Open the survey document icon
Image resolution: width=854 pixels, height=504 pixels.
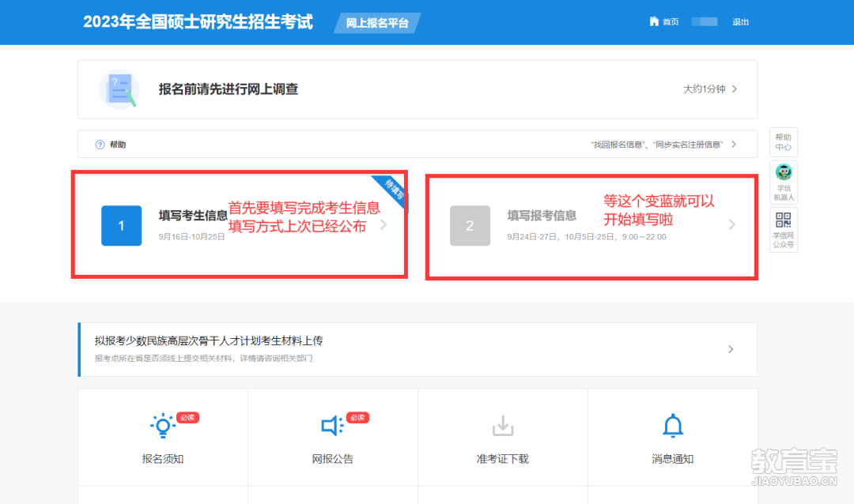coord(120,89)
